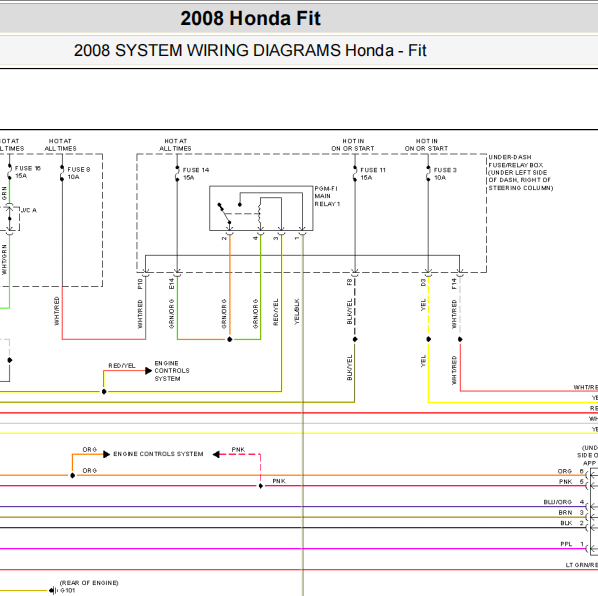Image resolution: width=598 pixels, height=596 pixels.
Task: Click the (REAR OF ENGINE) note
Action: (89, 583)
